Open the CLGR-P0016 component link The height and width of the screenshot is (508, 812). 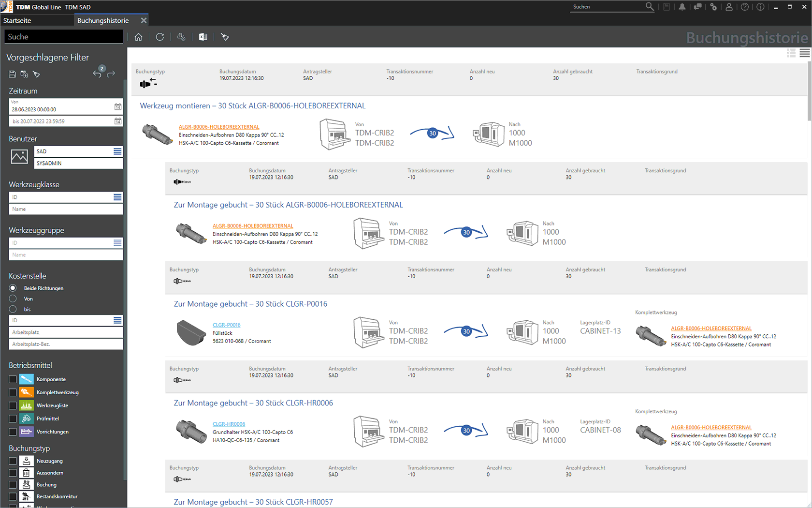coord(227,325)
